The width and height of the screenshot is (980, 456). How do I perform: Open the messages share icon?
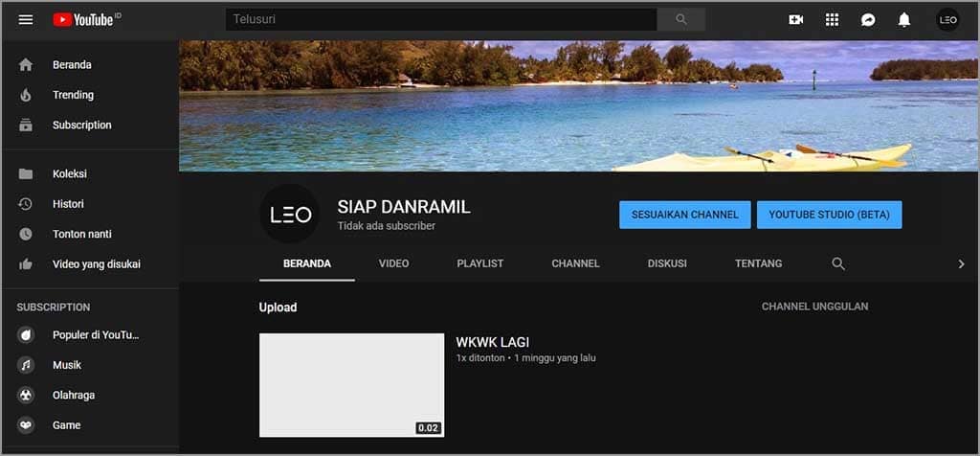pyautogui.click(x=868, y=20)
